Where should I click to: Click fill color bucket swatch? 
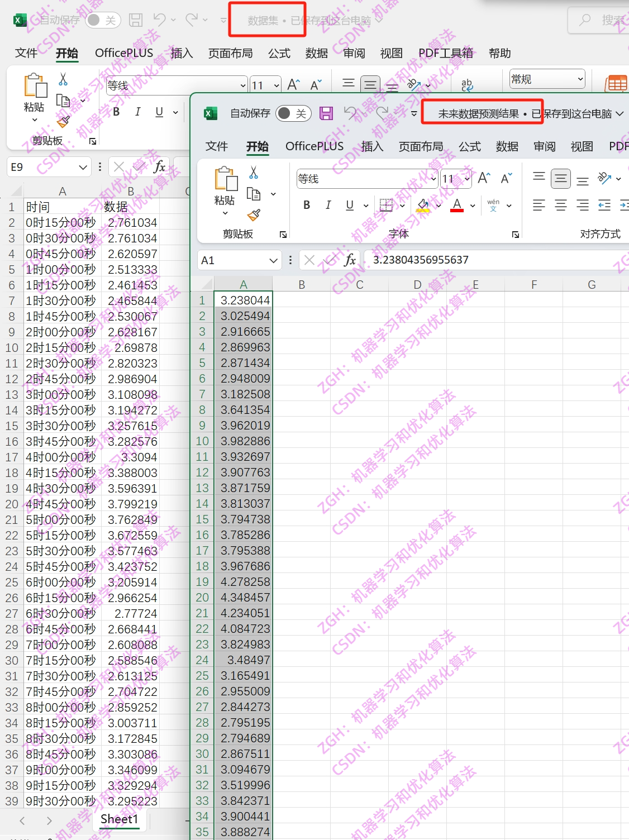pyautogui.click(x=423, y=206)
